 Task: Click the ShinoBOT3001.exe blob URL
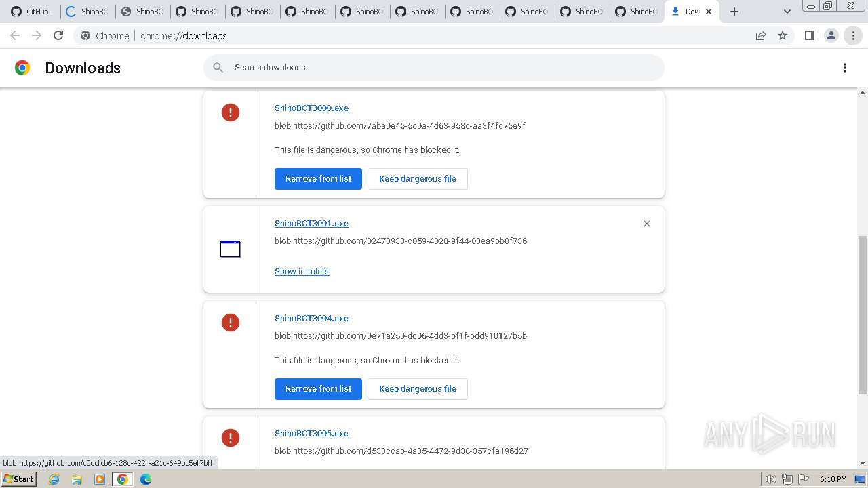click(401, 241)
